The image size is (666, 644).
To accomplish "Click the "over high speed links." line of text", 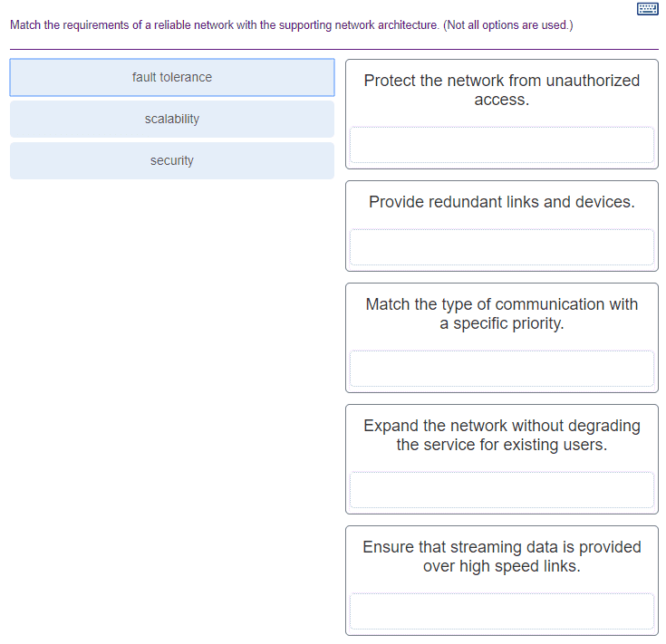I will (x=501, y=567).
